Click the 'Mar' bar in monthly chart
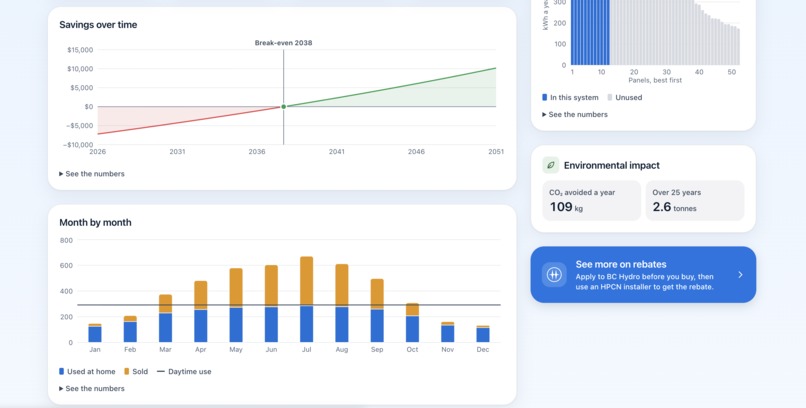 [x=165, y=318]
